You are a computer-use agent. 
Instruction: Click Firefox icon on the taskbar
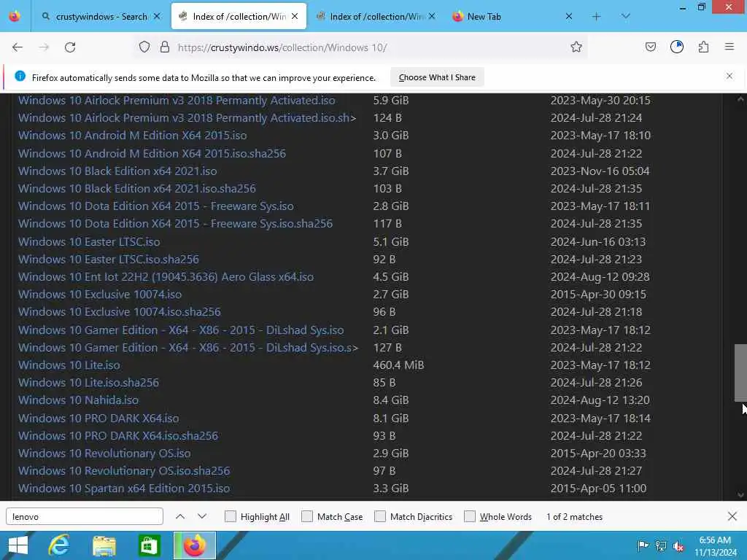[x=194, y=545]
